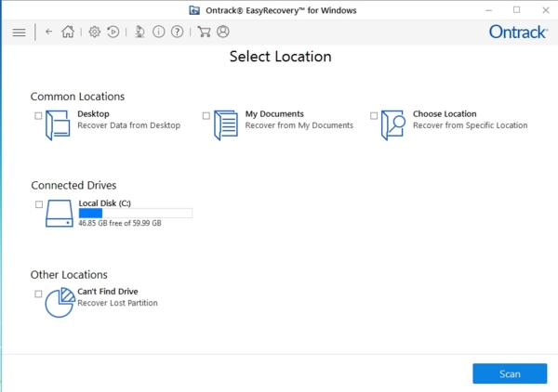Viewport: 558px width, 392px height.
Task: Select '46.85 GB free of 59.99 GB' text
Action: tap(120, 223)
